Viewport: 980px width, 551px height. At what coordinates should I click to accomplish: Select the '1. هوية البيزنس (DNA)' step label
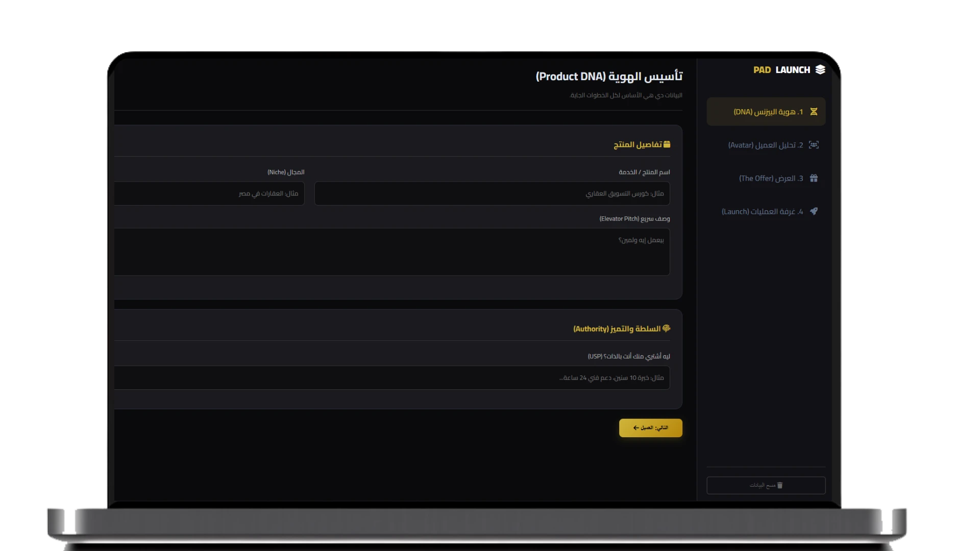pos(768,112)
